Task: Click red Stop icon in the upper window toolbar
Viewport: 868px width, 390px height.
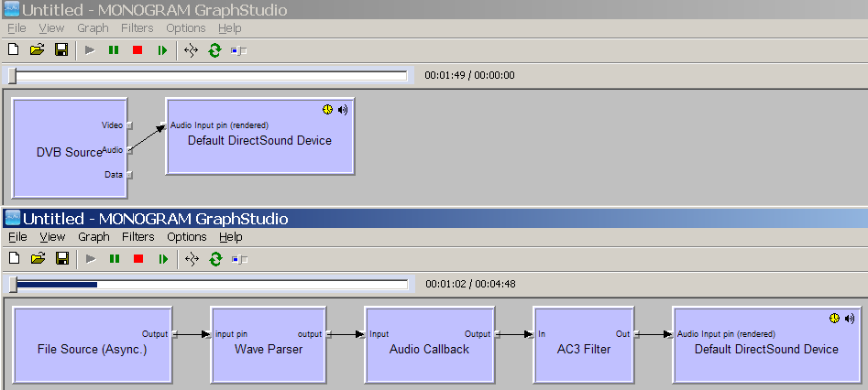Action: [137, 49]
